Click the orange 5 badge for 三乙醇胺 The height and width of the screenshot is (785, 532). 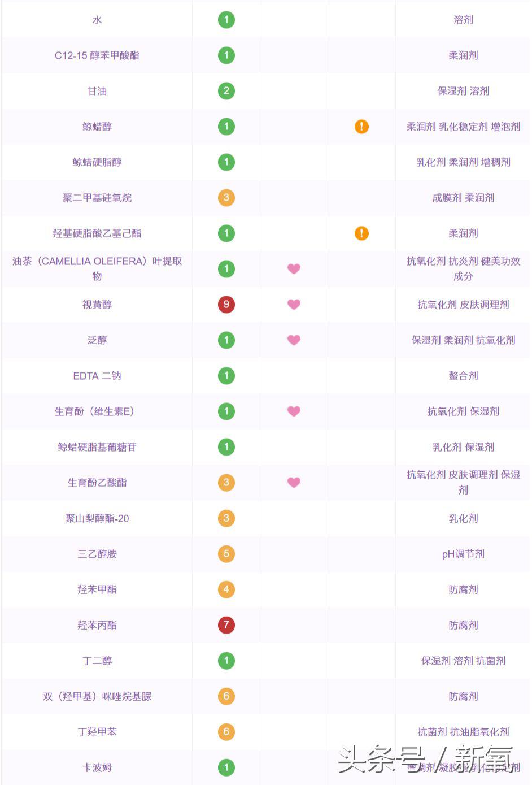[226, 554]
